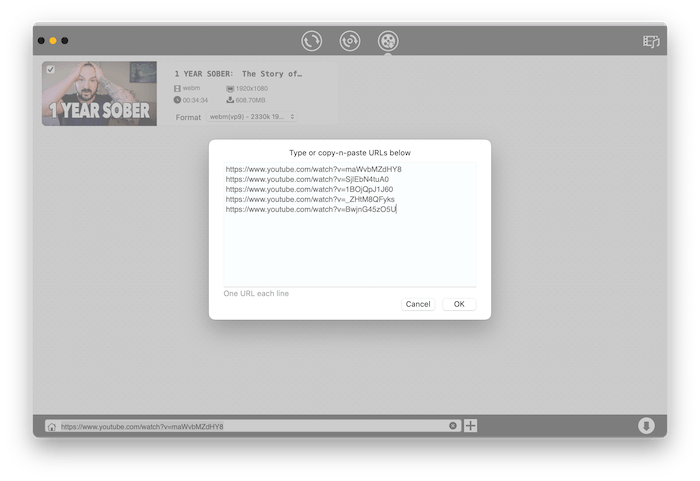Click the plus icon to add URLs
This screenshot has height=481, width=700.
pyautogui.click(x=470, y=426)
